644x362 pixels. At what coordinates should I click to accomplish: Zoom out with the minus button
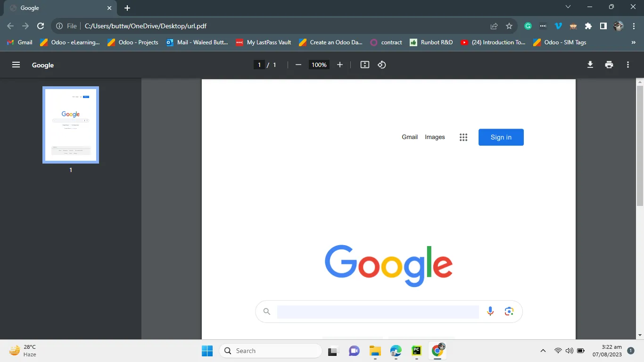pyautogui.click(x=298, y=65)
